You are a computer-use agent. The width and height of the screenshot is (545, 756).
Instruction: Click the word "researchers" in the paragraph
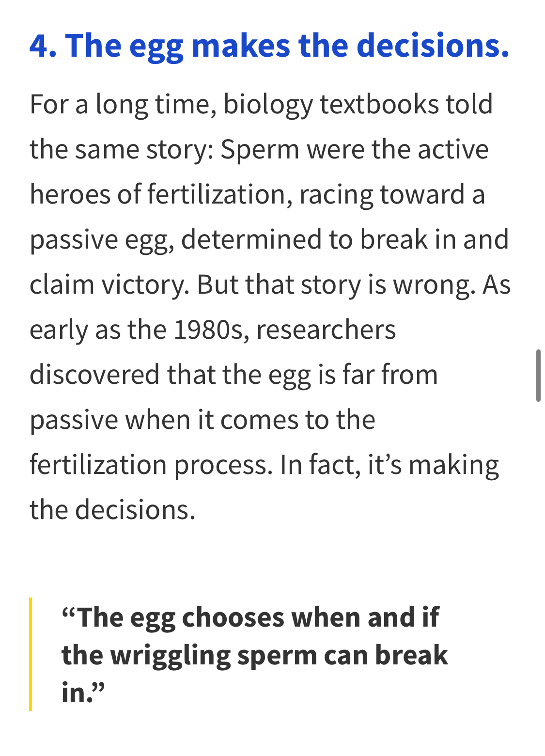coord(326,330)
